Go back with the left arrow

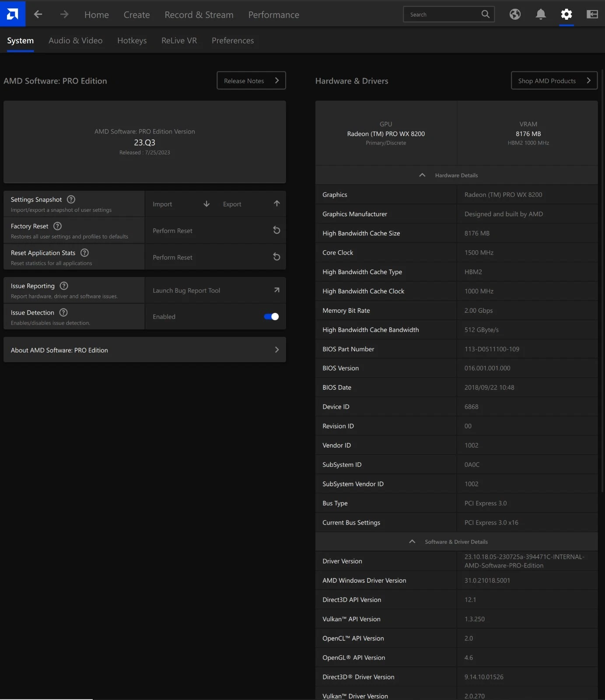tap(38, 14)
